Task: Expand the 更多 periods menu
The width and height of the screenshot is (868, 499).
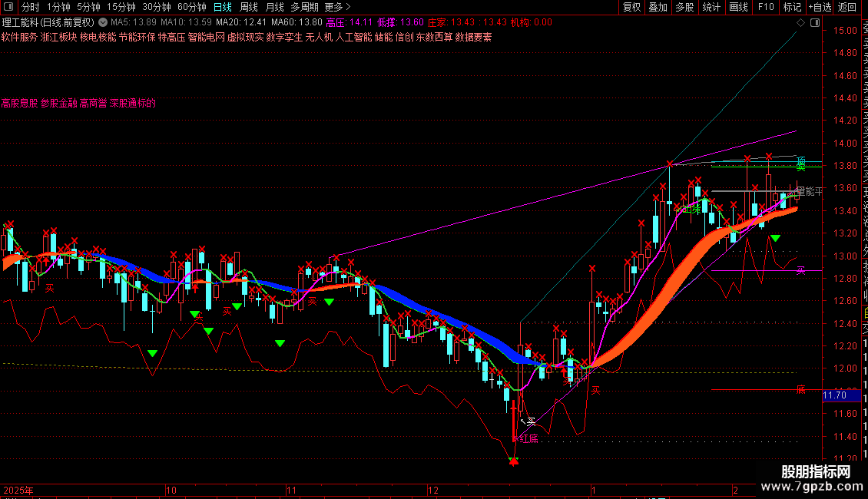Action: tap(338, 7)
